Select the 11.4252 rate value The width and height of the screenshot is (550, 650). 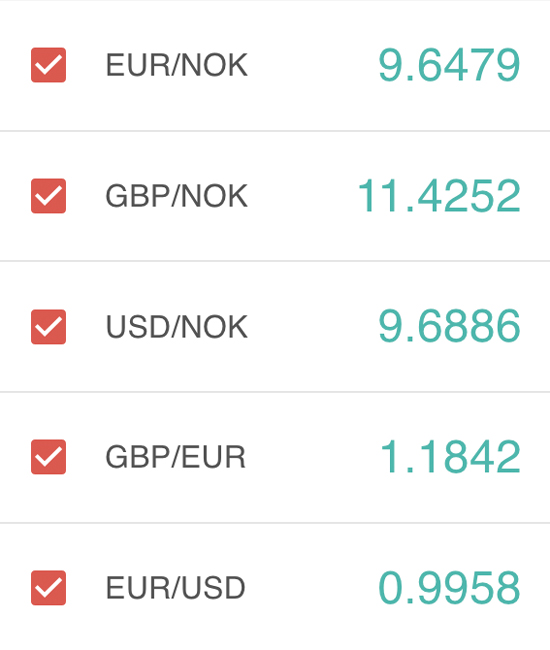point(439,196)
